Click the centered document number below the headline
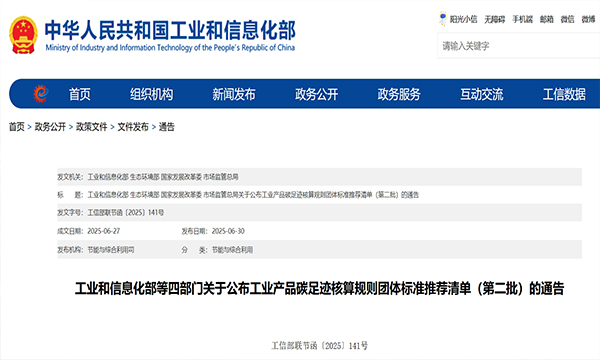Image resolution: width=600 pixels, height=360 pixels. (x=320, y=346)
